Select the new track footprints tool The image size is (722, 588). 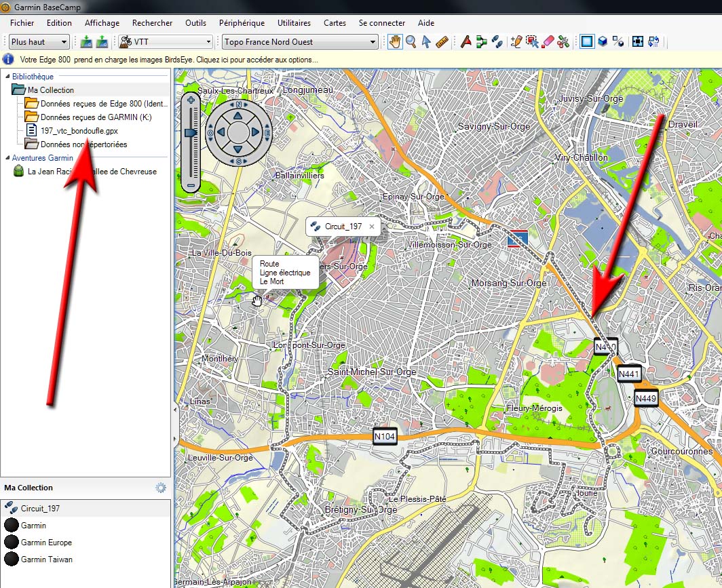coord(497,42)
